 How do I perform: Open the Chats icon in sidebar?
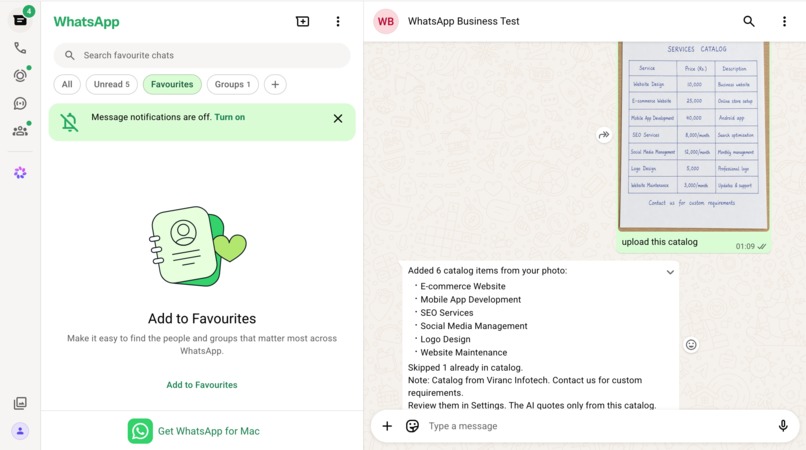pyautogui.click(x=20, y=20)
